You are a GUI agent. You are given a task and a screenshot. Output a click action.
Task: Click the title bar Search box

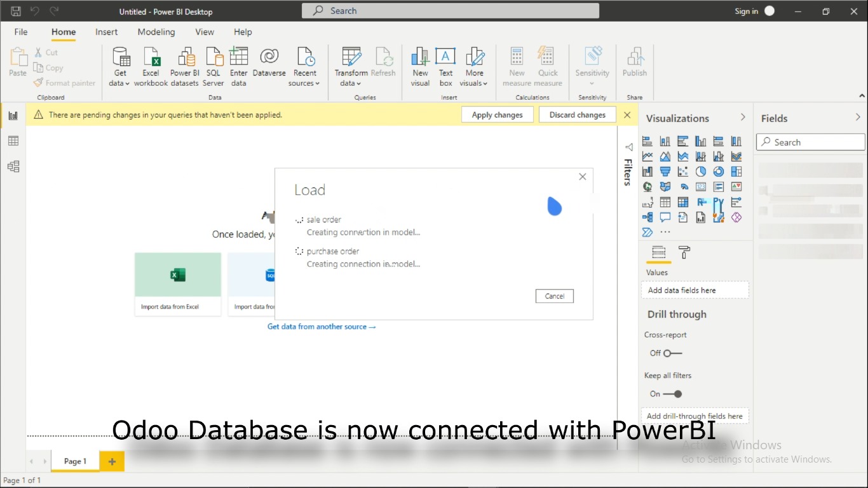tap(451, 11)
